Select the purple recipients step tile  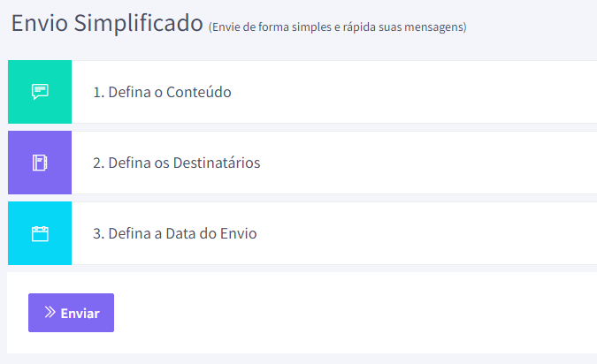tap(40, 163)
